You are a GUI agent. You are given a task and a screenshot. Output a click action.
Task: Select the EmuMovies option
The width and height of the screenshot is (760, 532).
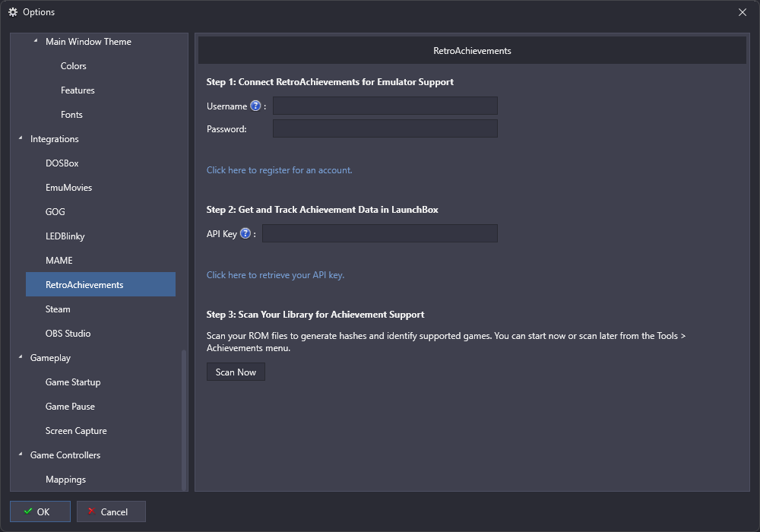click(68, 188)
